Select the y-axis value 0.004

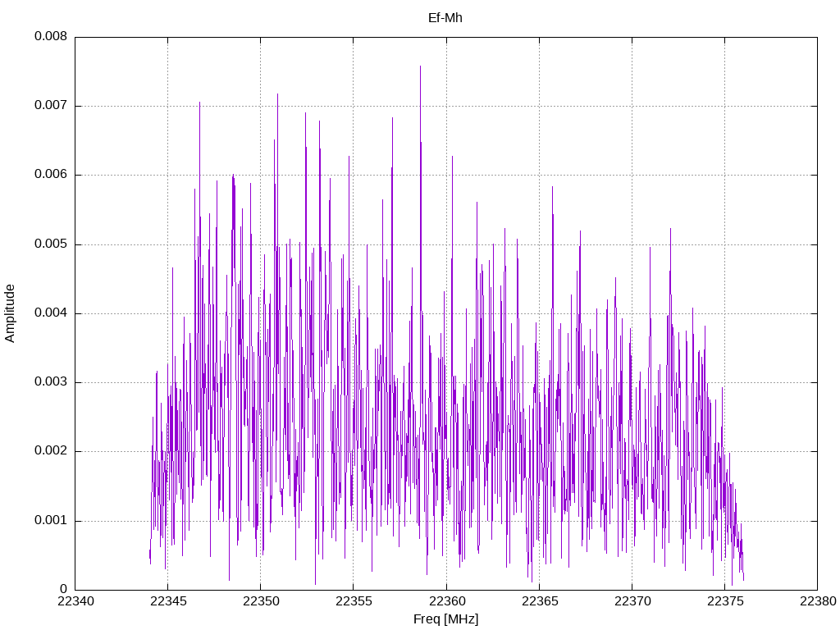(51, 313)
